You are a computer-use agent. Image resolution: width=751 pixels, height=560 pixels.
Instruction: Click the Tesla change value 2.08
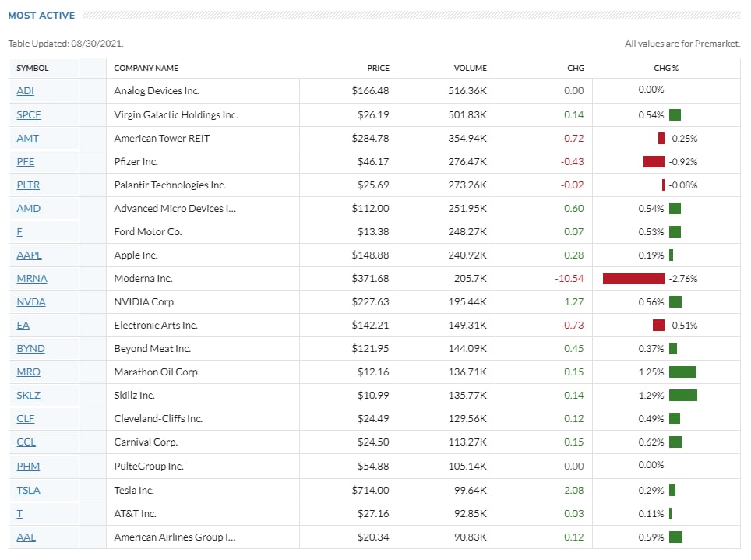pyautogui.click(x=574, y=491)
